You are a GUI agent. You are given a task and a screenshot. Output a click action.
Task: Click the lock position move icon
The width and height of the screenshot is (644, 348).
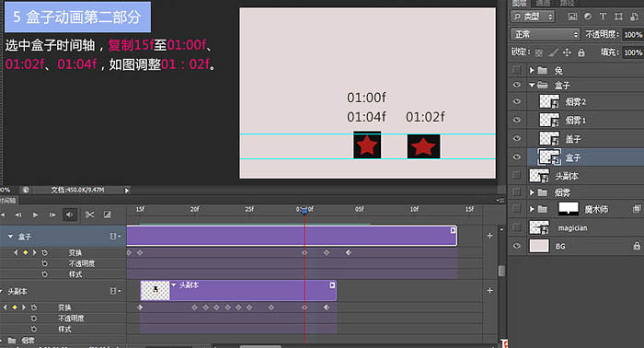click(567, 52)
